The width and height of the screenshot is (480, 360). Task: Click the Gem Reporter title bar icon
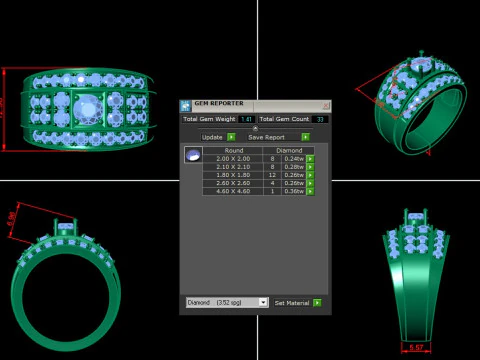(186, 106)
